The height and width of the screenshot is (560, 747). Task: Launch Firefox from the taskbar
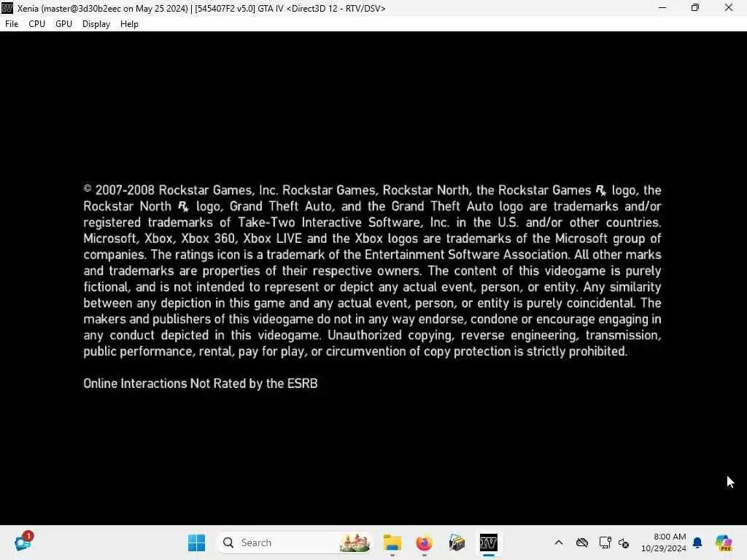coord(424,542)
